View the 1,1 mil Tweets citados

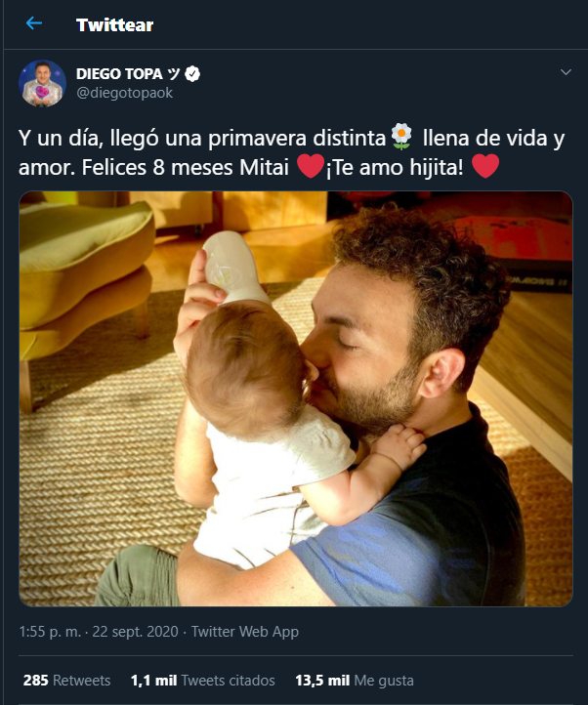(x=202, y=681)
